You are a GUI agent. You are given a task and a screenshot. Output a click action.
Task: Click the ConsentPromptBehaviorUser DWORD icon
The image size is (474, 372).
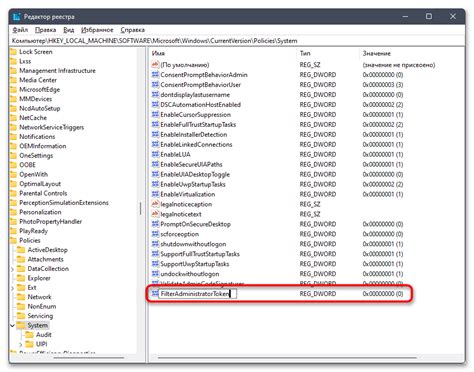155,85
